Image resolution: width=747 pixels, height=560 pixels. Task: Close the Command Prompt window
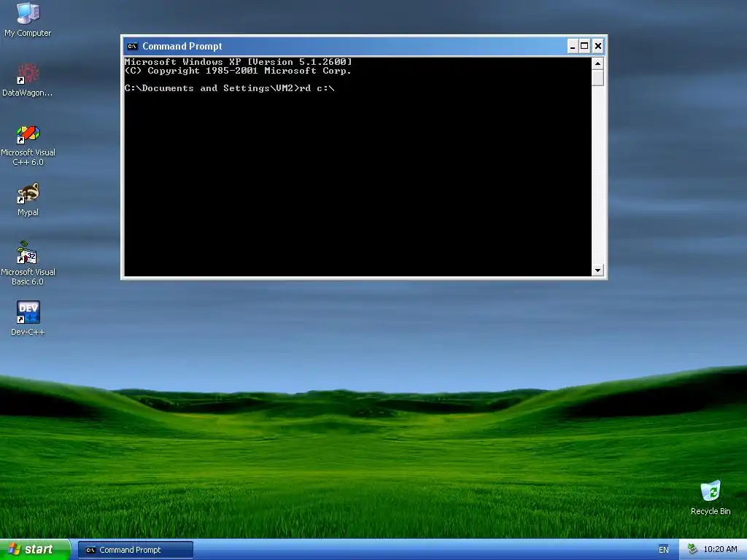click(x=598, y=46)
